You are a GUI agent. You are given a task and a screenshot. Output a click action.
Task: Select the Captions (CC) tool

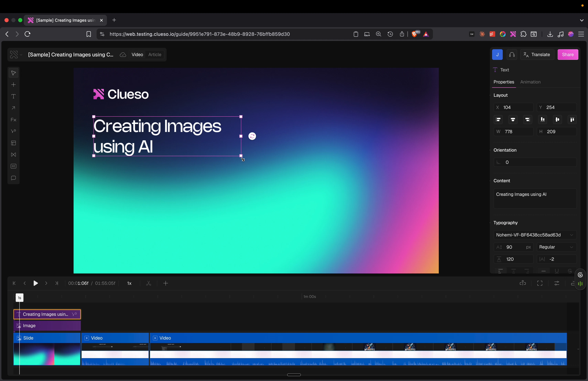pos(13,166)
